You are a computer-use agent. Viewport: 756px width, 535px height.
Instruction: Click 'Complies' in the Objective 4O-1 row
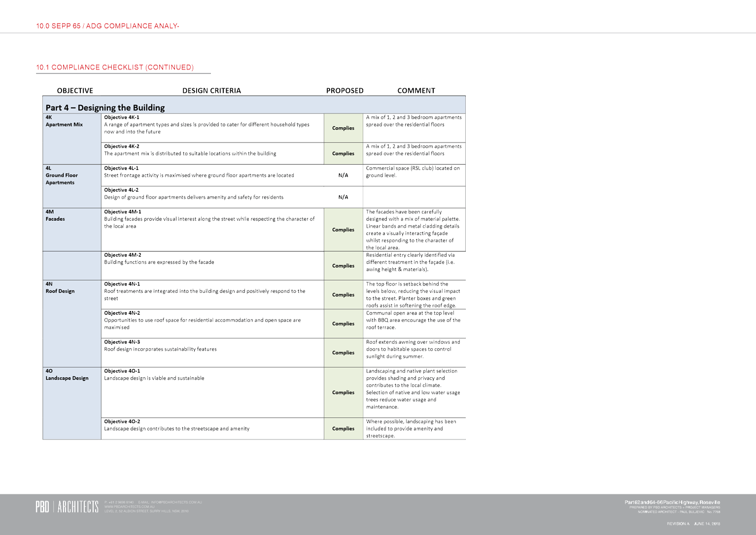(x=344, y=393)
